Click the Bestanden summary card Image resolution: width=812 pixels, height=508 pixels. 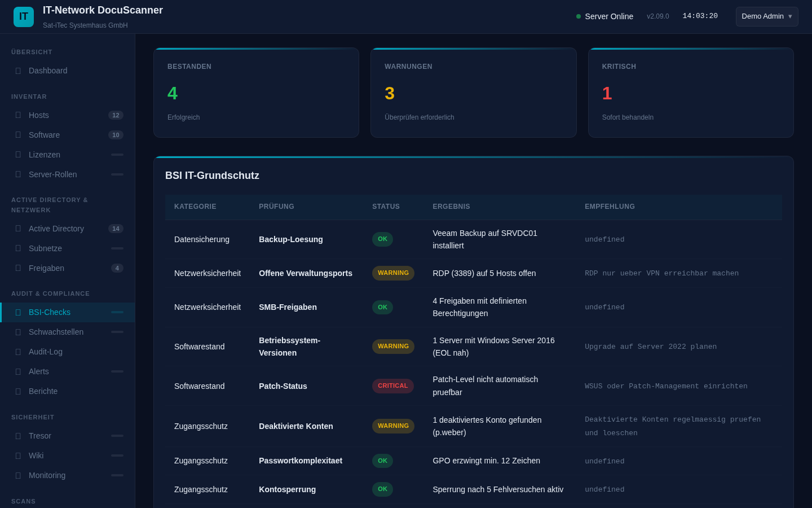(x=257, y=93)
